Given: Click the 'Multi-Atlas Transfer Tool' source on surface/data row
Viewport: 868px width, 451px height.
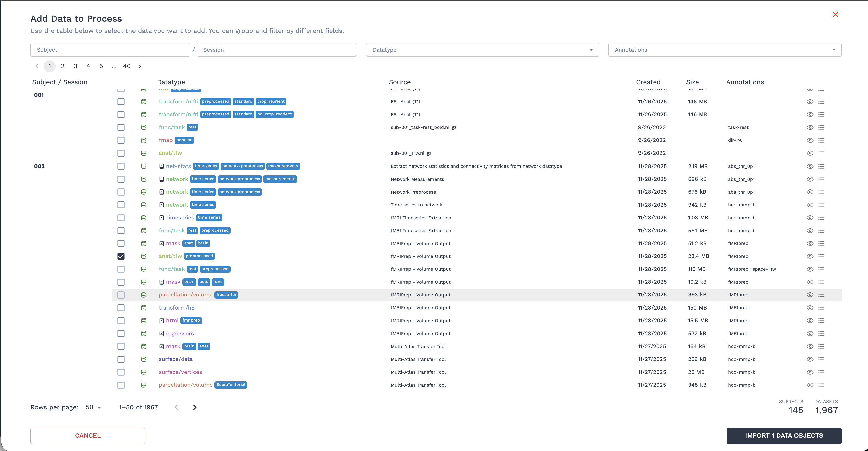Looking at the screenshot, I should click(x=418, y=359).
